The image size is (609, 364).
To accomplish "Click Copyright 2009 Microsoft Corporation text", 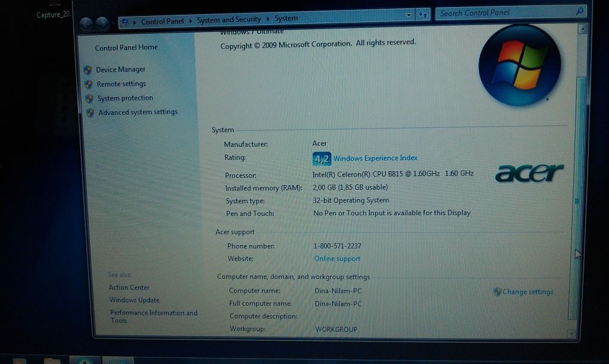I will tap(318, 44).
